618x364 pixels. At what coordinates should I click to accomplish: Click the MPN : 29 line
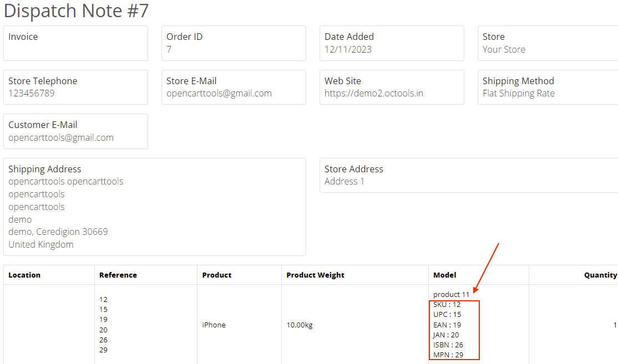click(x=448, y=355)
